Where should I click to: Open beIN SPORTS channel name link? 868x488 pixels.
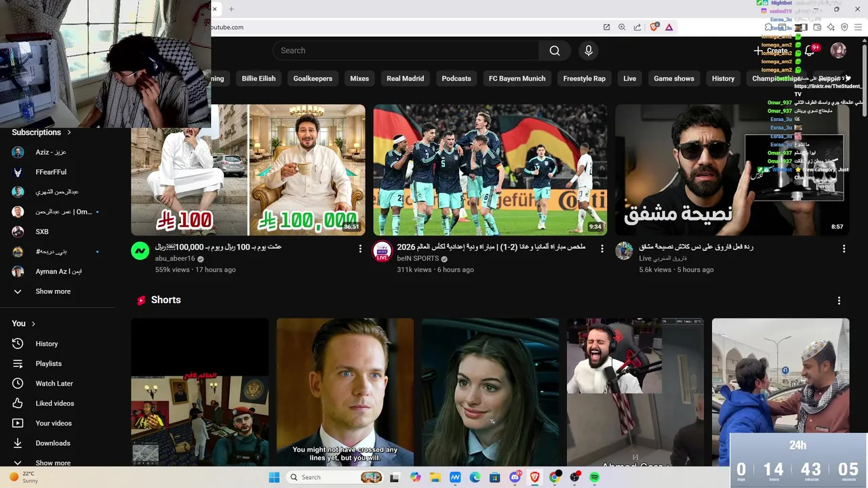(416, 258)
